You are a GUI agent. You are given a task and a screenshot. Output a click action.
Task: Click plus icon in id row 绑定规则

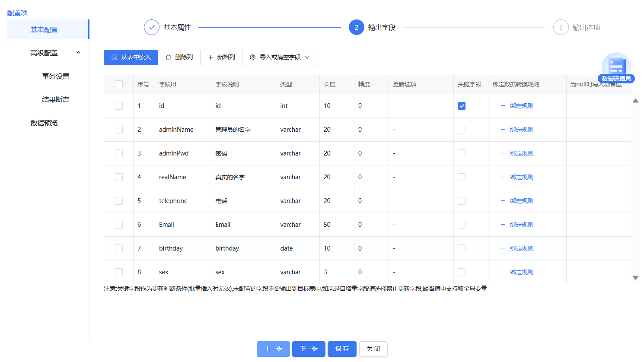(x=503, y=106)
